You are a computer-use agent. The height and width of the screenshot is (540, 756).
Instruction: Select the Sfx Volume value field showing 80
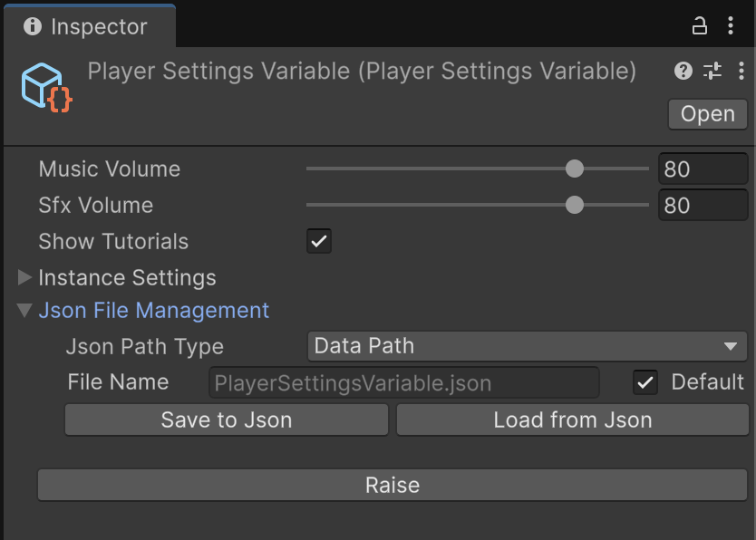(x=703, y=205)
